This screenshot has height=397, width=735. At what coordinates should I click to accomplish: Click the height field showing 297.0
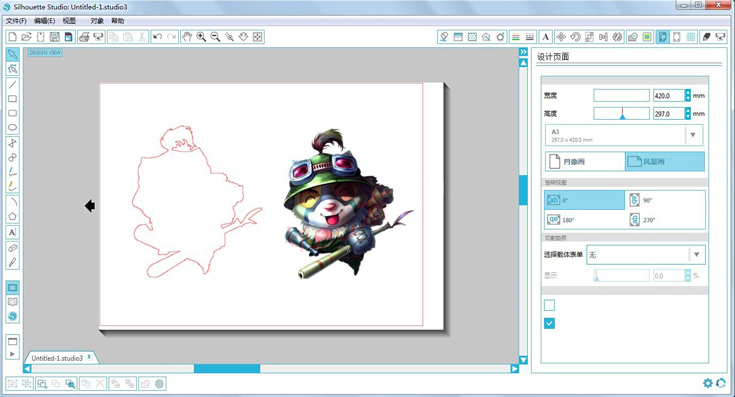pyautogui.click(x=669, y=113)
